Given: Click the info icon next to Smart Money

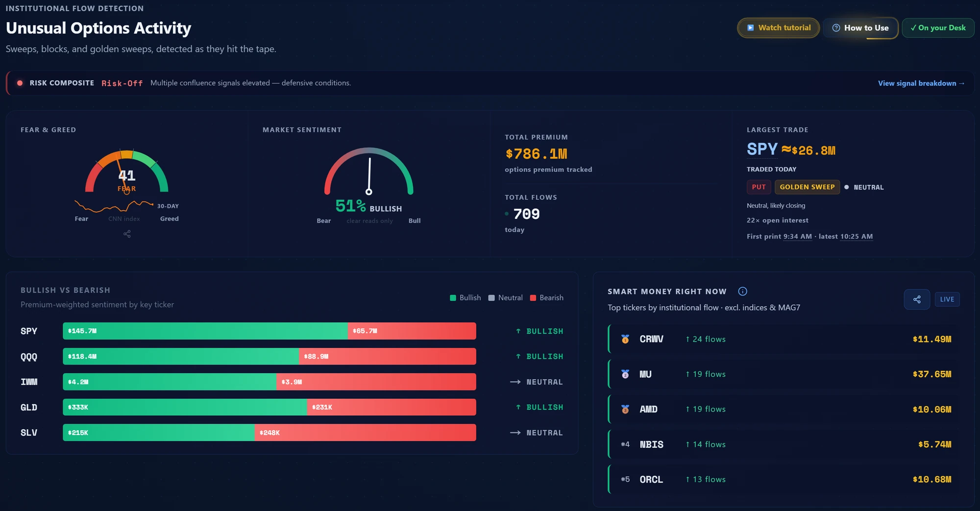Looking at the screenshot, I should 742,292.
